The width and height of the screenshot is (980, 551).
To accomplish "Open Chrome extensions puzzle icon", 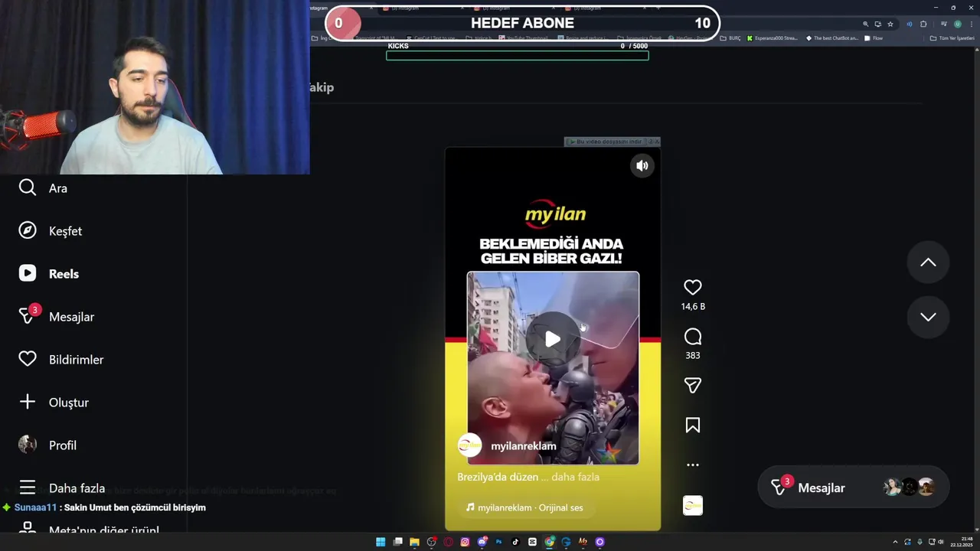I will (x=923, y=24).
